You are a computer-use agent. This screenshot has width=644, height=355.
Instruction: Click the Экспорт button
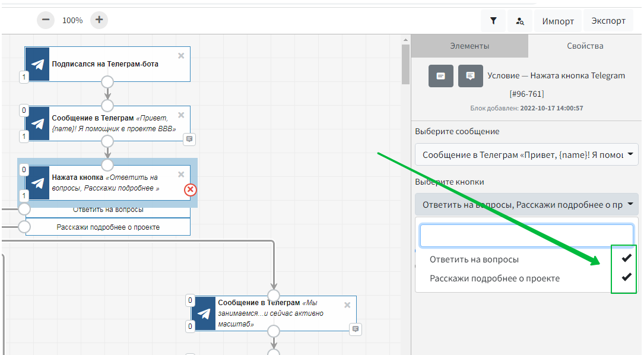click(608, 21)
